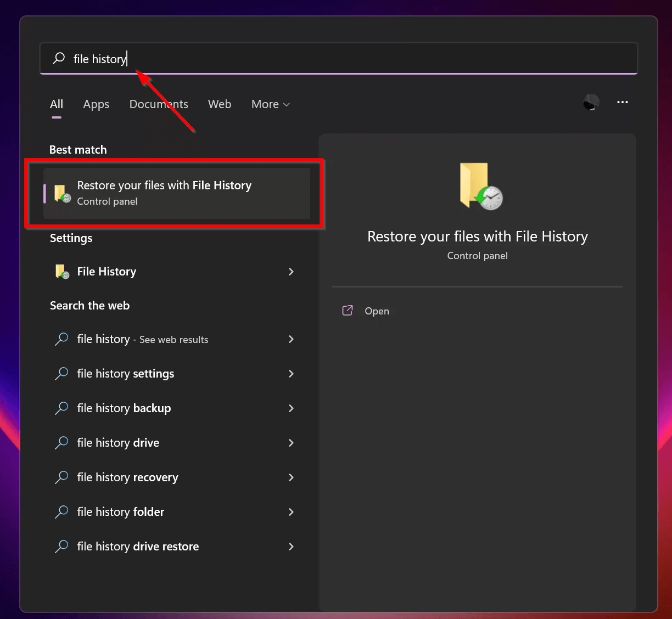
Task: Switch to the Documents tab
Action: [x=159, y=104]
